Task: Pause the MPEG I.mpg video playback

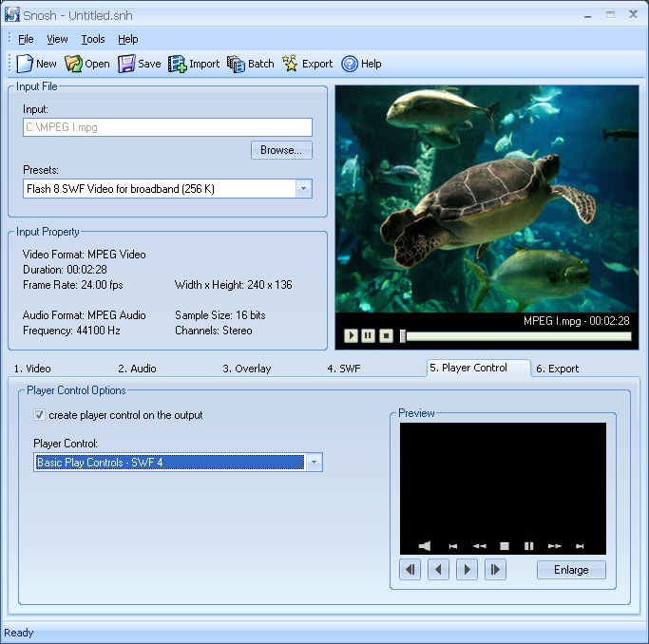Action: (x=368, y=335)
